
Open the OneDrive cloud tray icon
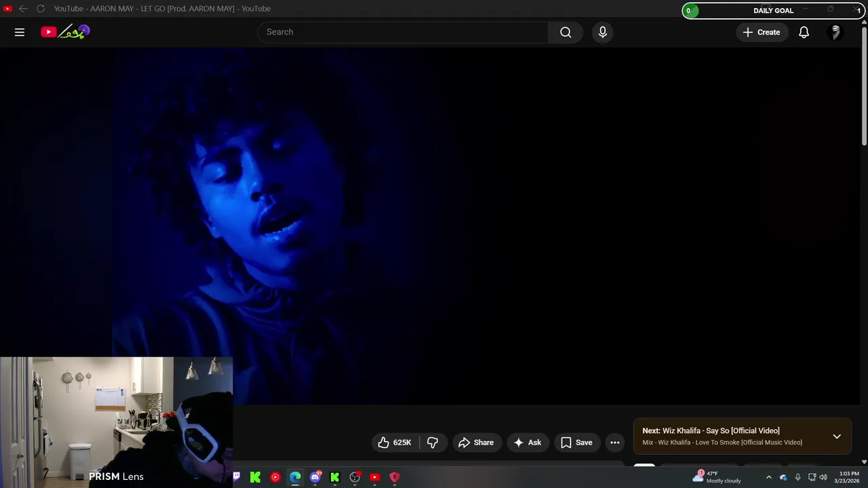(783, 477)
